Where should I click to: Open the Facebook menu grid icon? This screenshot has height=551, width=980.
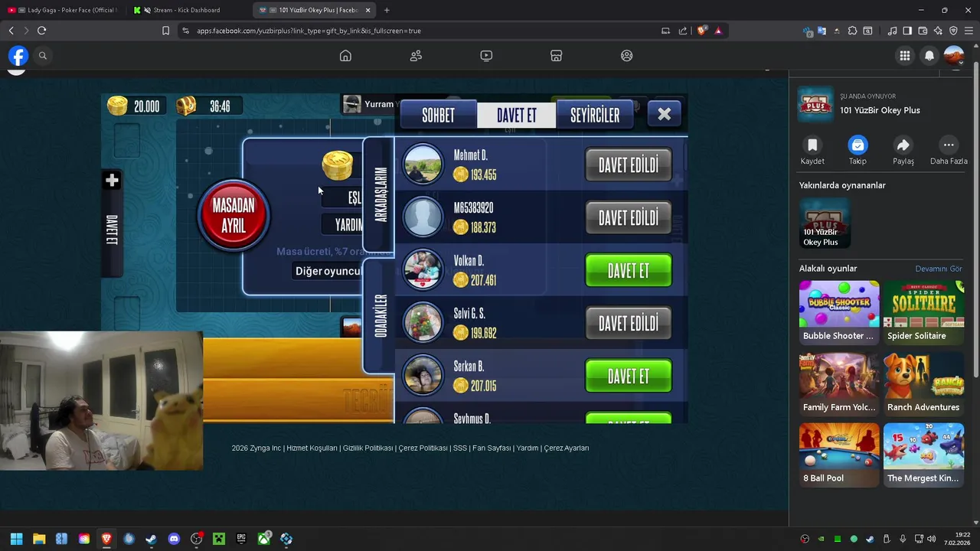coord(905,56)
